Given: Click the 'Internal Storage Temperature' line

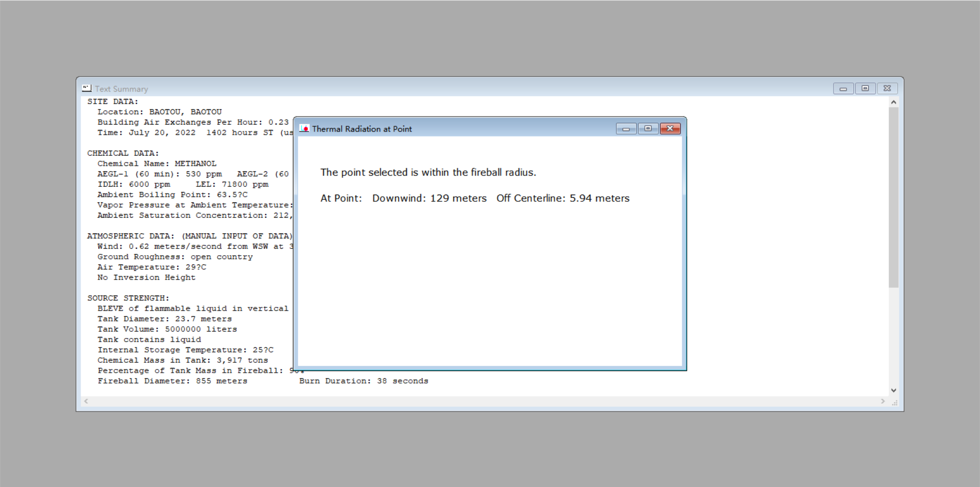Looking at the screenshot, I should pyautogui.click(x=185, y=350).
